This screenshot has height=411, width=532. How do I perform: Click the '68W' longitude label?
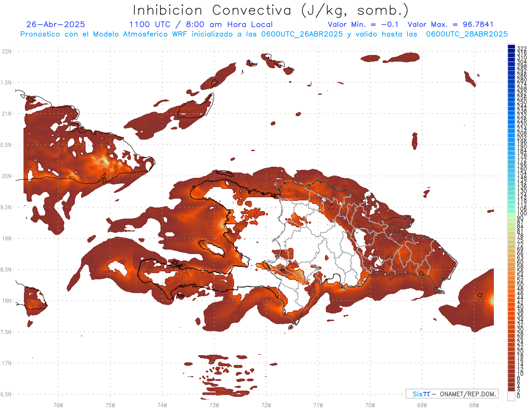474,404
